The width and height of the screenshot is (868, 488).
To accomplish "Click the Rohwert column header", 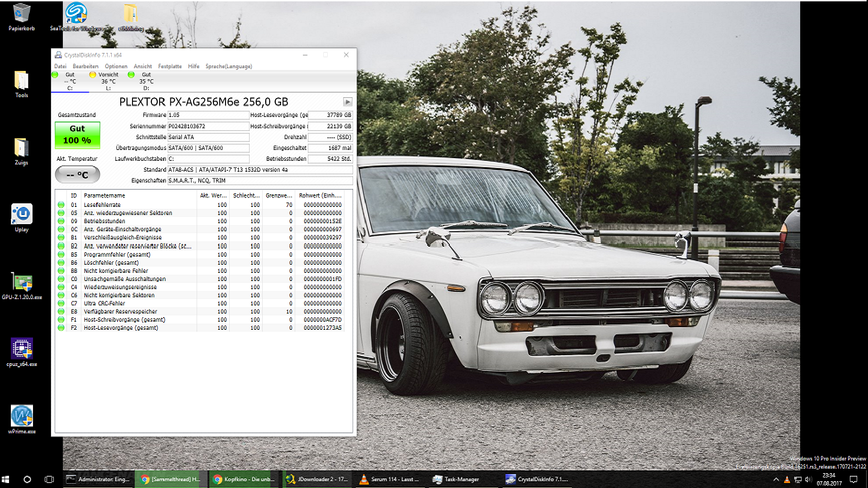I will click(320, 196).
